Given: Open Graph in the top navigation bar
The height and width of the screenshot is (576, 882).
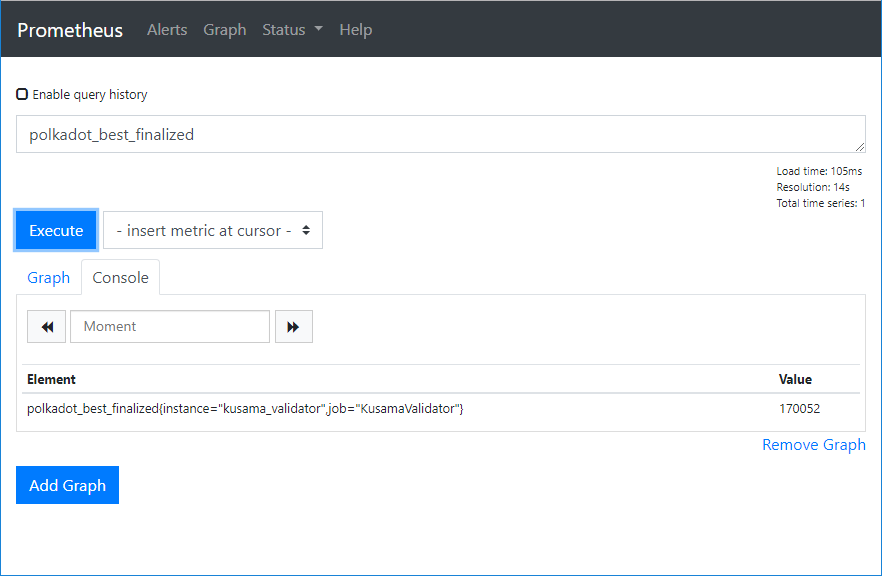Looking at the screenshot, I should click(225, 30).
